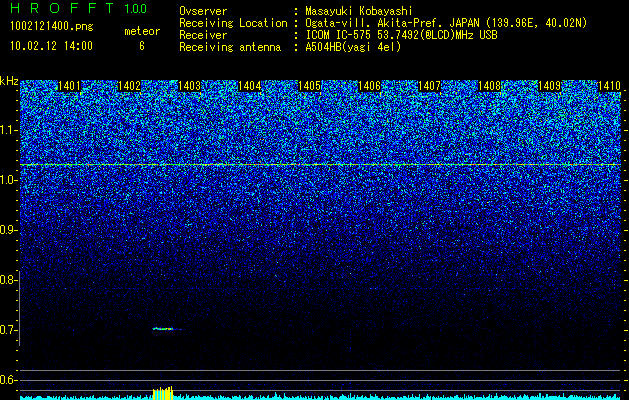The height and width of the screenshot is (400, 629).
Task: Click the 1.1 kHz axis label
Action: pos(7,130)
